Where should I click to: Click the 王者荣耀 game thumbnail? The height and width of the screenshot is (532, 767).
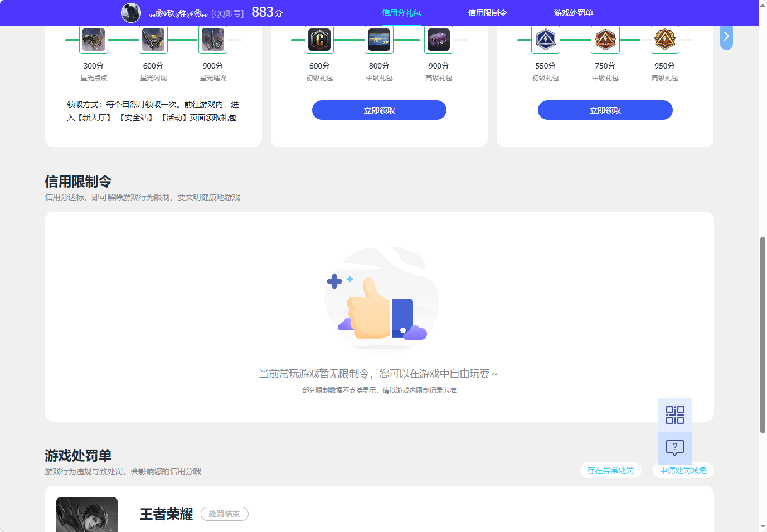pos(87,514)
